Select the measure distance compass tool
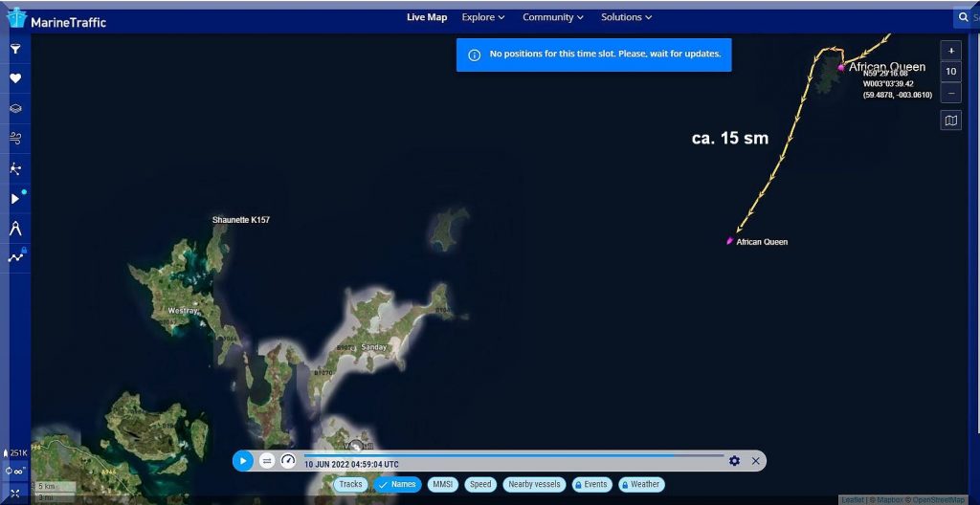This screenshot has width=980, height=505. click(x=15, y=228)
